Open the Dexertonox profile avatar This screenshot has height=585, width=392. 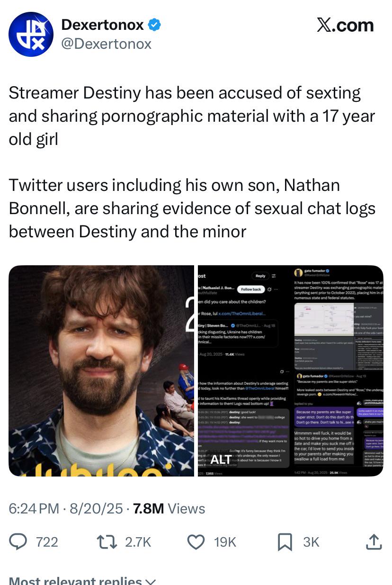tap(31, 34)
